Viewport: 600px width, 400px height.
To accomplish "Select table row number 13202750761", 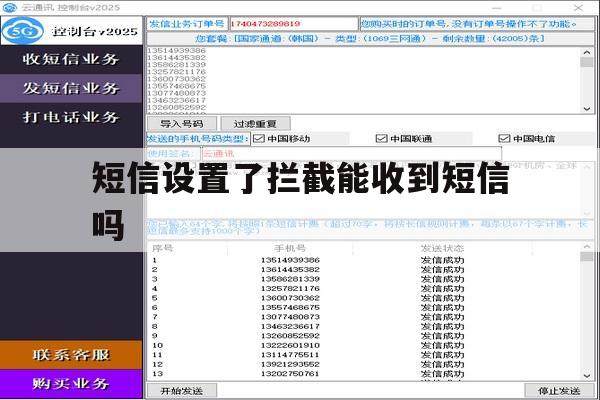I will coord(290,374).
